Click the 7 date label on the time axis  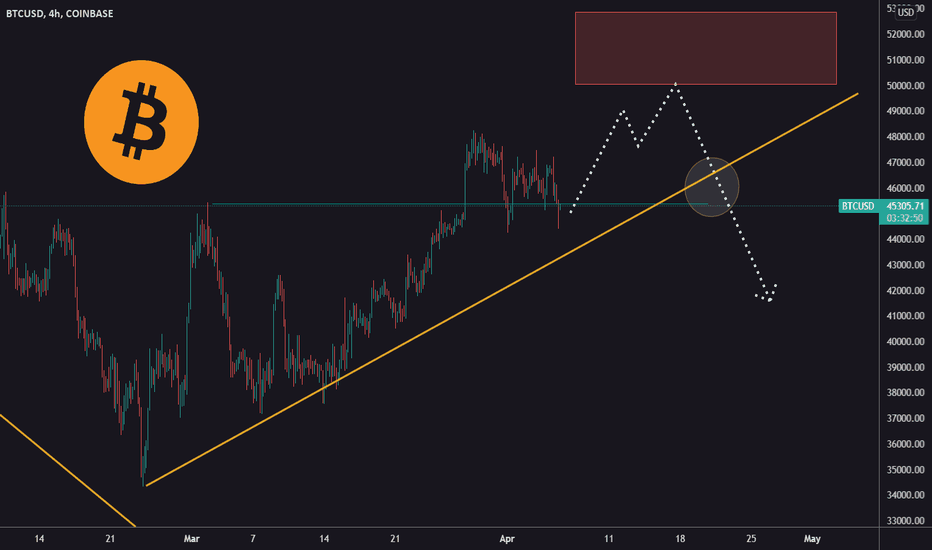pos(253,539)
